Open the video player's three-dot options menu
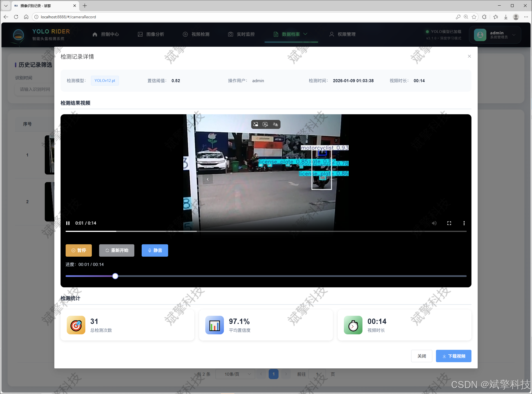The width and height of the screenshot is (532, 394). click(x=464, y=223)
